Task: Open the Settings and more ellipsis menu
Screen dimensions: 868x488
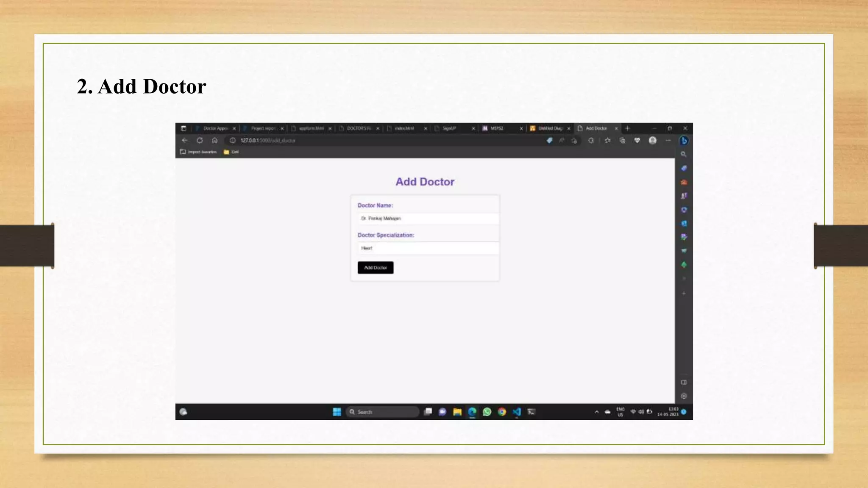Action: pyautogui.click(x=668, y=141)
